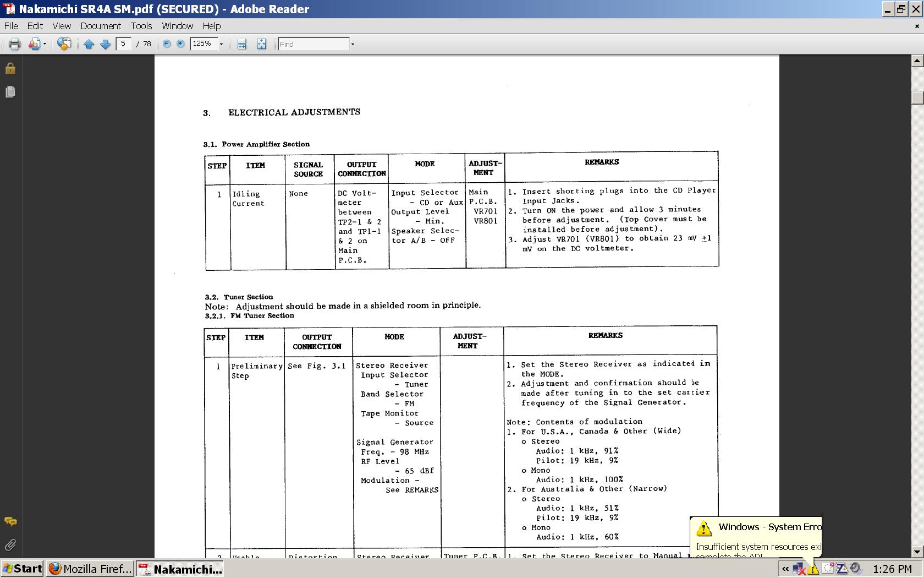This screenshot has width=924, height=578.
Task: Click the Windows Start button
Action: pos(22,569)
